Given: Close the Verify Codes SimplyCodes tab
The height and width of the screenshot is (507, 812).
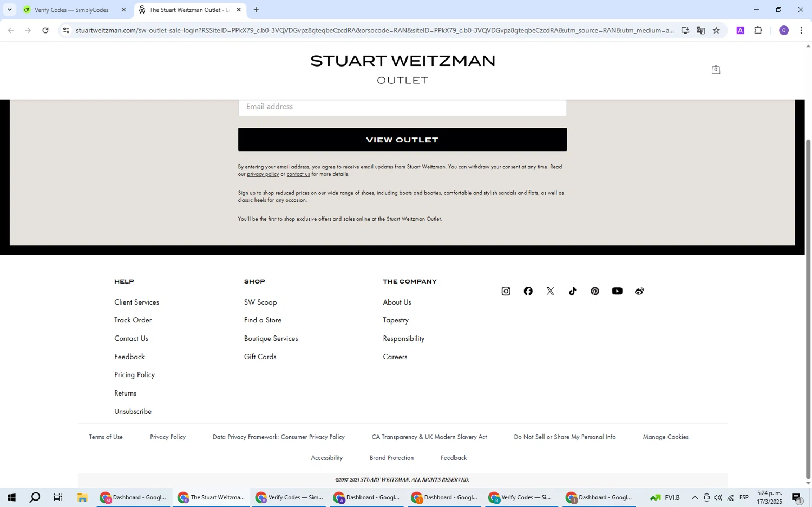Looking at the screenshot, I should point(123,10).
